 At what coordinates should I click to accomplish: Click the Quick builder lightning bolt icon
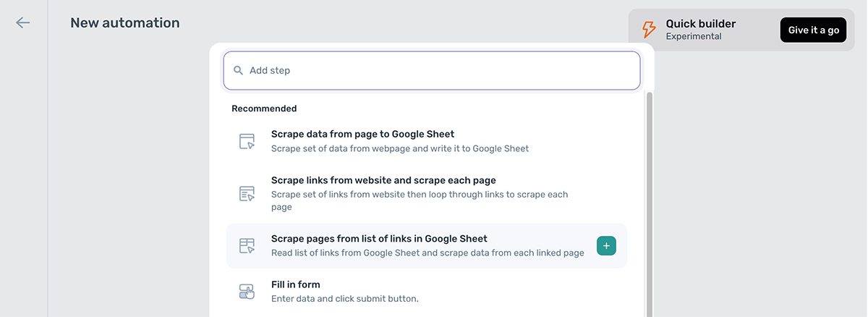pos(649,30)
